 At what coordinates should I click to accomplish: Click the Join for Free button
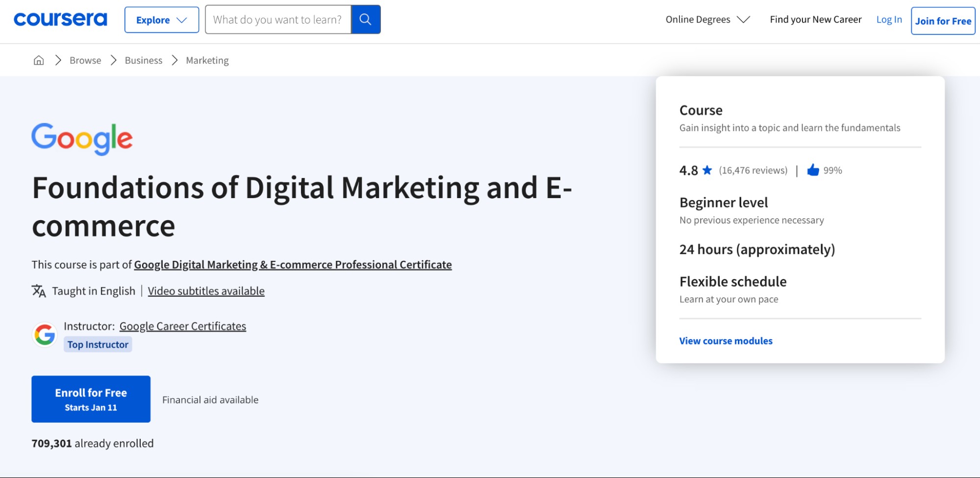943,21
